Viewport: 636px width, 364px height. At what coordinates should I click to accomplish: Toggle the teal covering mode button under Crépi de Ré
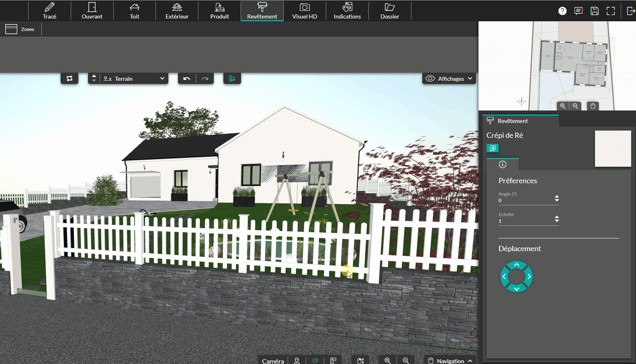tap(493, 148)
